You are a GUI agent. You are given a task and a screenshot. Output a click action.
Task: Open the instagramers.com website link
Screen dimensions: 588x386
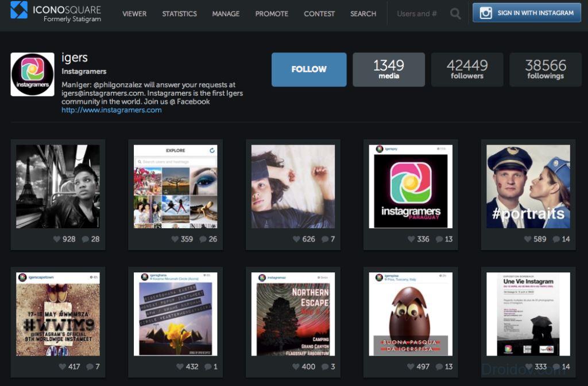111,110
